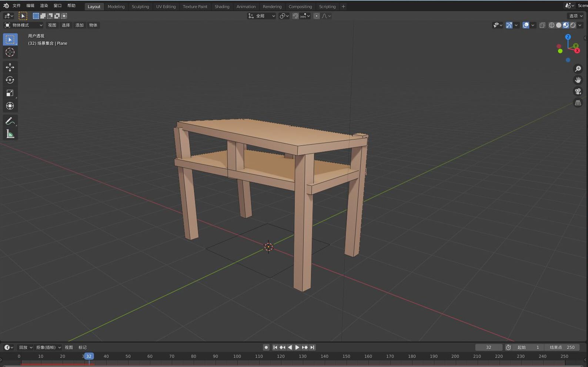Click the tweak select arrow icon in header
The width and height of the screenshot is (588, 367).
coord(23,16)
